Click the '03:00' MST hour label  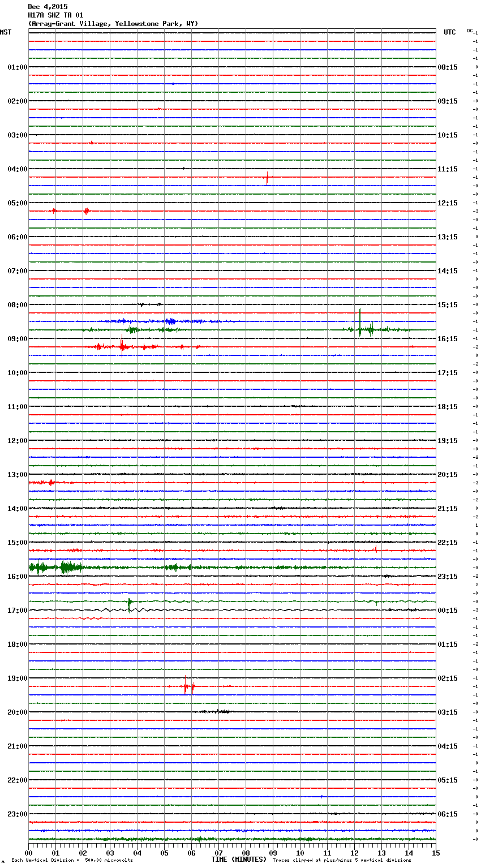click(x=18, y=135)
